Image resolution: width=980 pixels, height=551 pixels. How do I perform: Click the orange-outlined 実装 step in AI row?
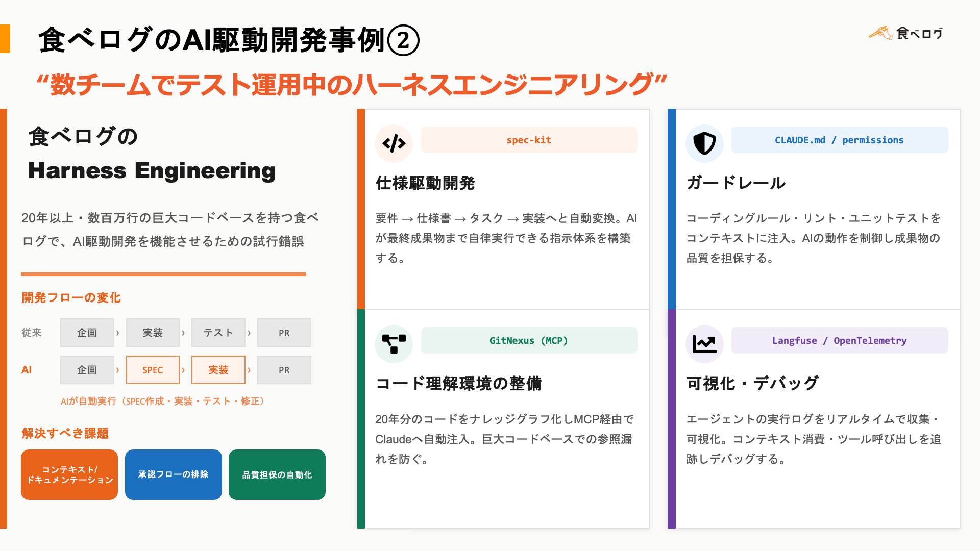218,370
